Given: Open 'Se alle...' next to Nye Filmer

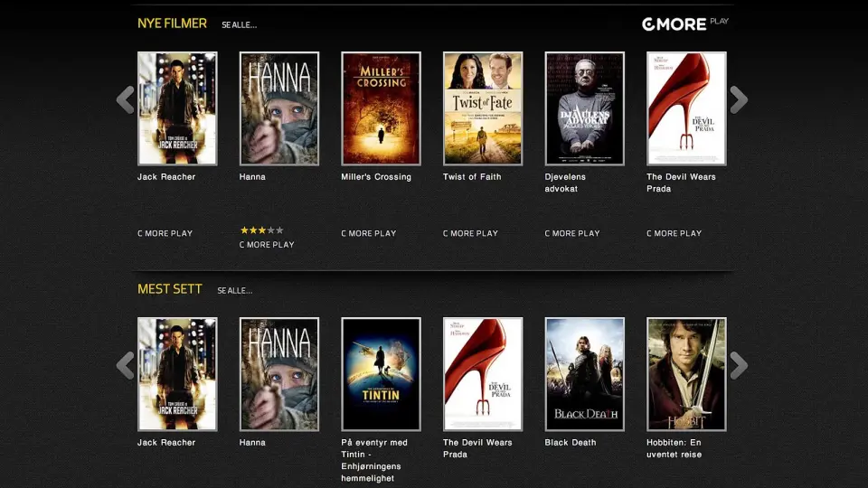Looking at the screenshot, I should pyautogui.click(x=239, y=25).
